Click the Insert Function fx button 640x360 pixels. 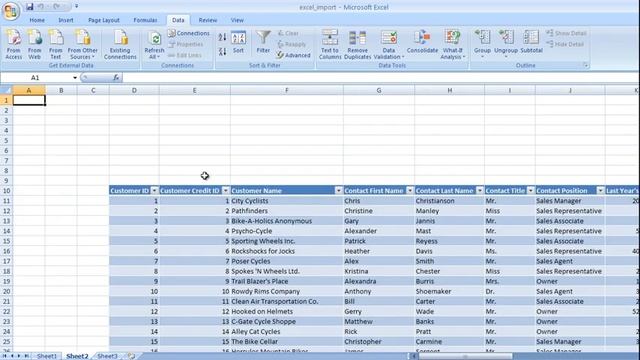click(x=116, y=78)
